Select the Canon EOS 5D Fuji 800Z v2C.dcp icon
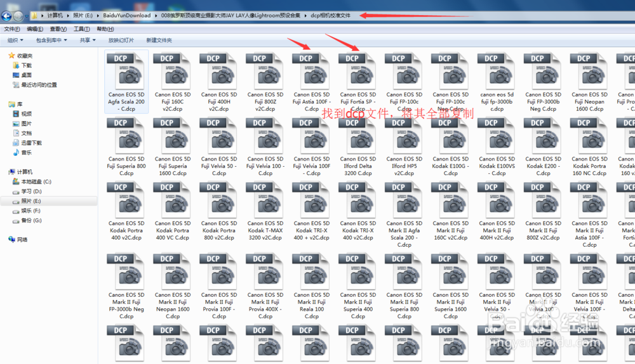This screenshot has width=635, height=364. [264, 71]
